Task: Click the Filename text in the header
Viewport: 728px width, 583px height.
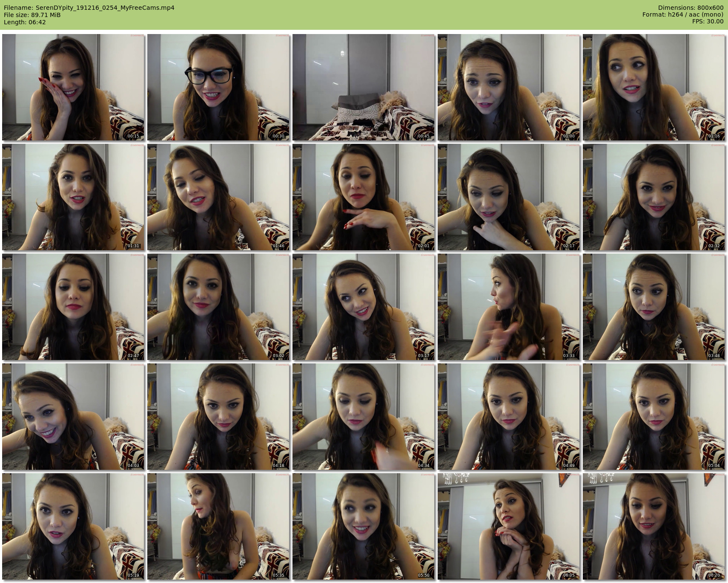Action: 89,8
